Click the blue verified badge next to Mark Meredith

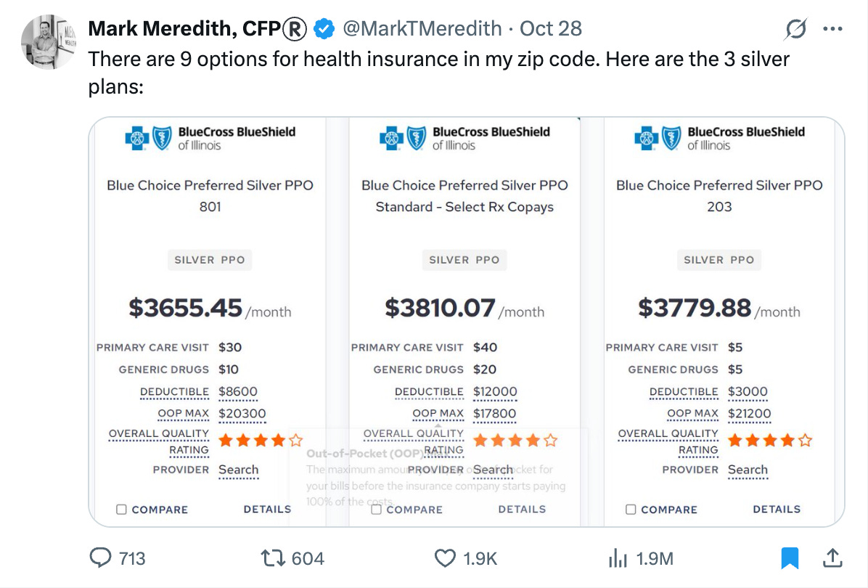[322, 28]
